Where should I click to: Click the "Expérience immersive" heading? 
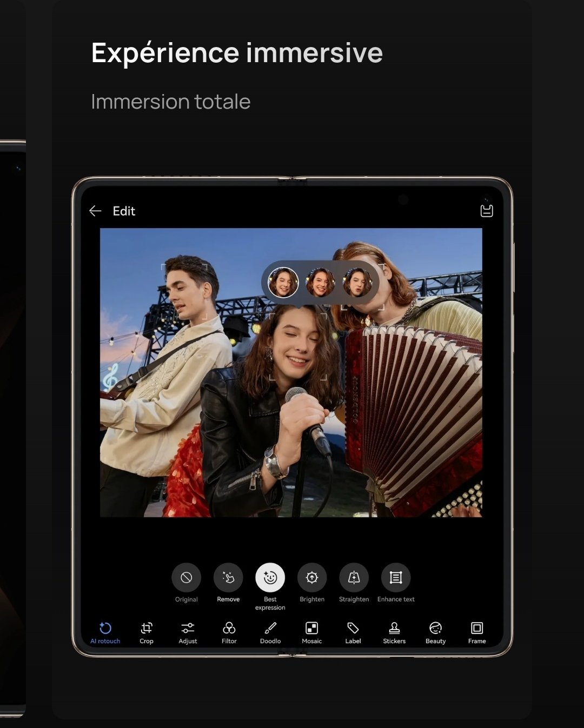[237, 54]
